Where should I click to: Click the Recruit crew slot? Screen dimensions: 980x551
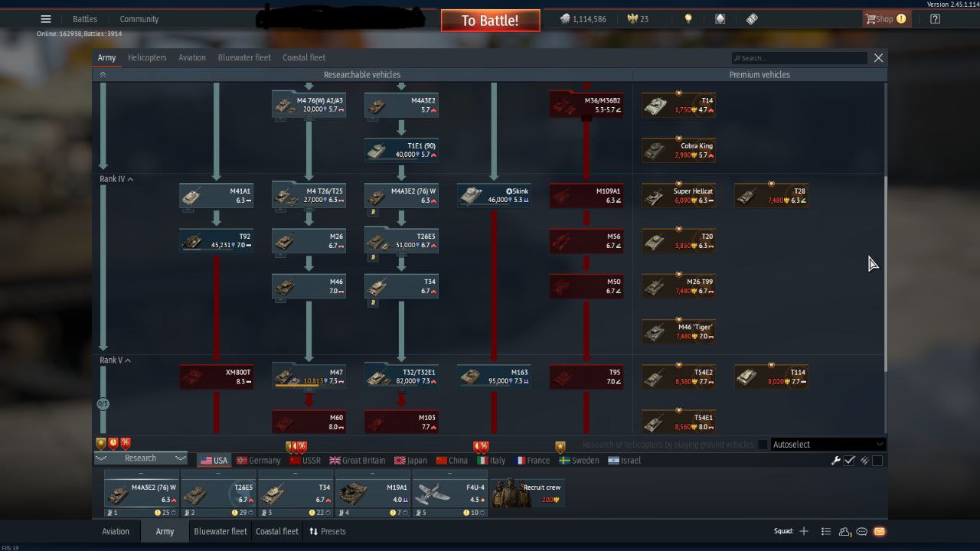pyautogui.click(x=526, y=493)
